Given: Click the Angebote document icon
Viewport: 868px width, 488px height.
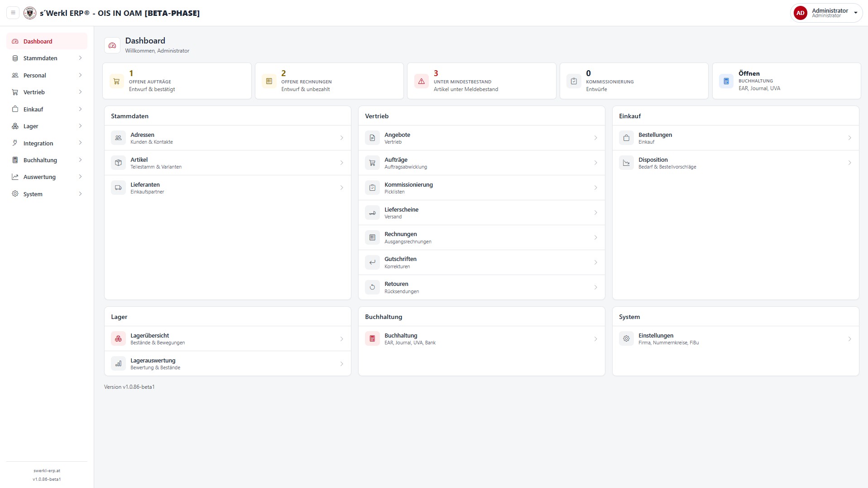Looking at the screenshot, I should (372, 138).
